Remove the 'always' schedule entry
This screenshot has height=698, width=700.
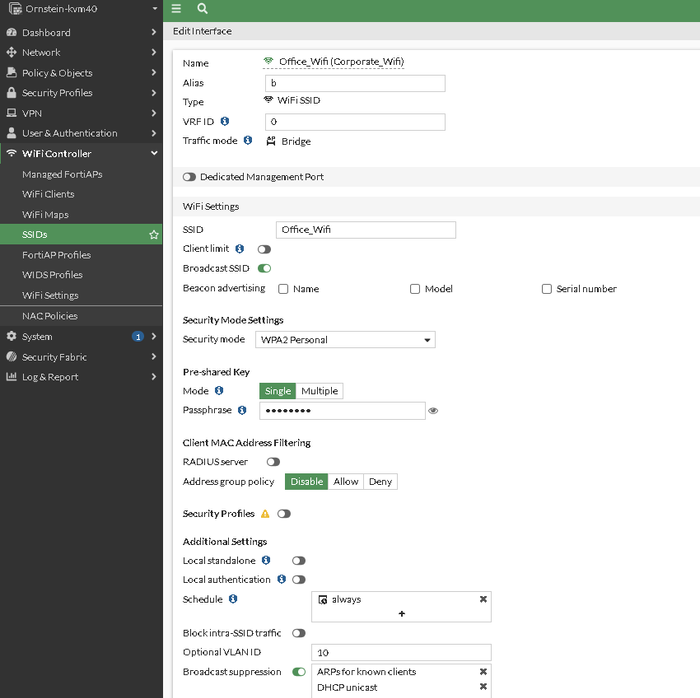pos(483,599)
